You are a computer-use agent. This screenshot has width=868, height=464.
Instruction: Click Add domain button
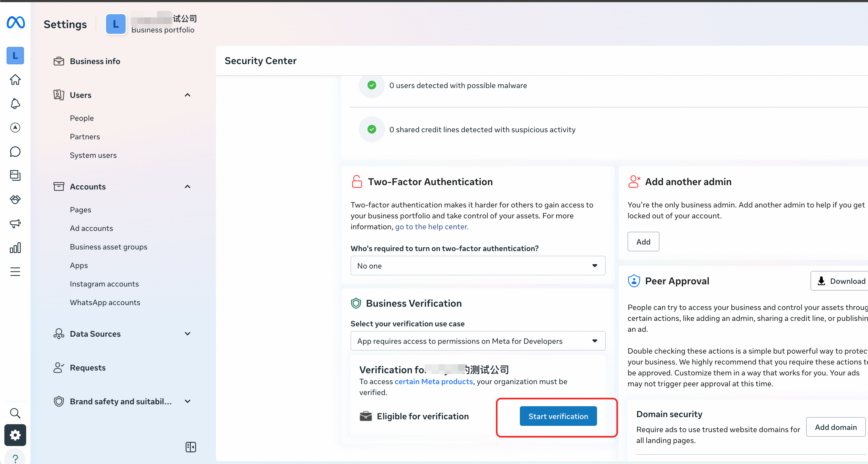tap(835, 427)
